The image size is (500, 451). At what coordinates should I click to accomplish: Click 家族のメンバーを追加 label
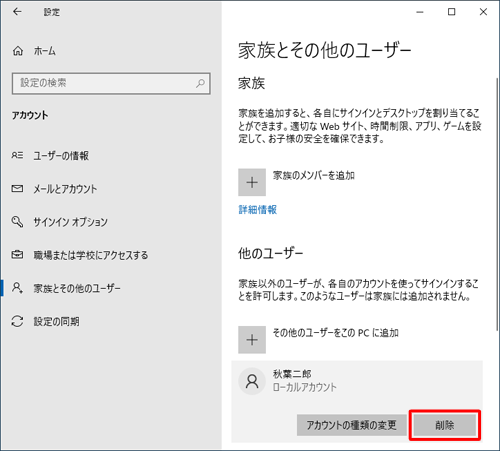click(314, 175)
